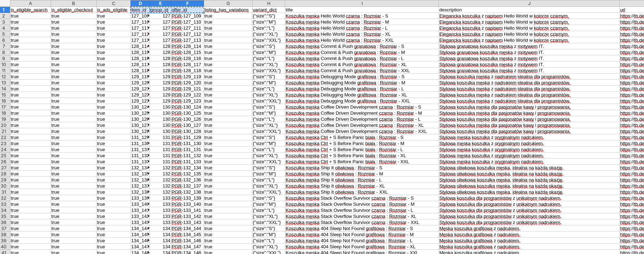This screenshot has height=254, width=644.
Task: Open the url link in row 5
Action: pos(632,34)
